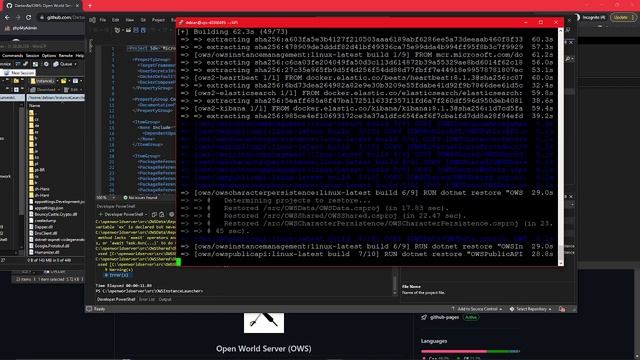Click the No issues found indicator

[140, 198]
